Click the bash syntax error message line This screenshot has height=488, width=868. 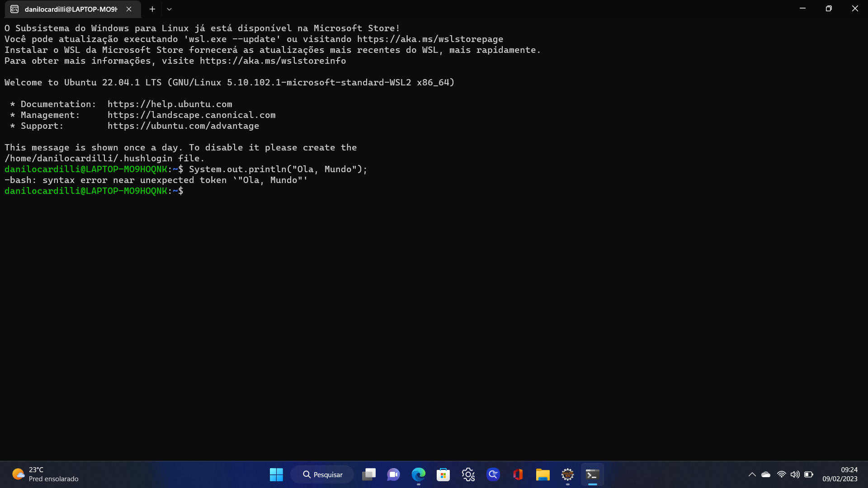(156, 180)
